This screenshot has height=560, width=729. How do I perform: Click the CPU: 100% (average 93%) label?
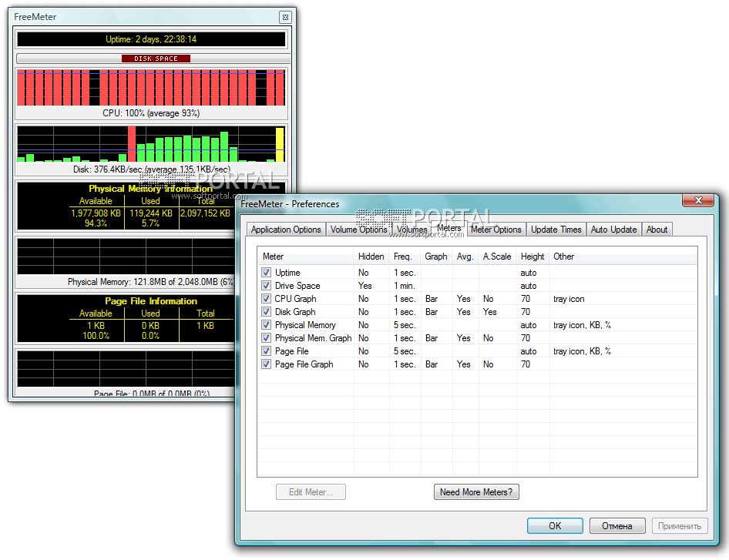pyautogui.click(x=151, y=113)
